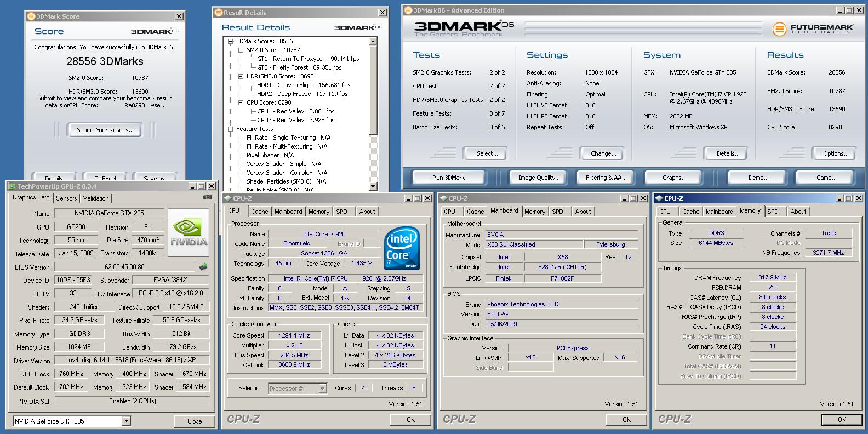
Task: Open the SPD tab in the CPU-Z CPU window
Action: coord(341,212)
